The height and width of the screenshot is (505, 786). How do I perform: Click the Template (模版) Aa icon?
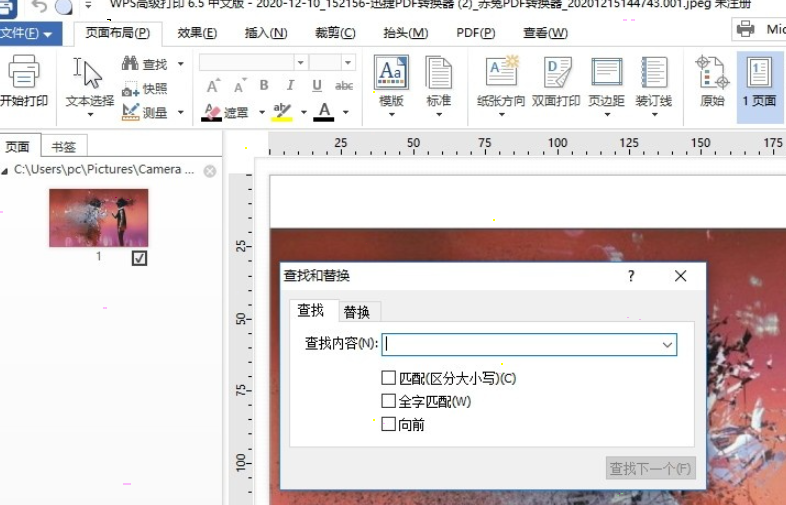pyautogui.click(x=391, y=73)
